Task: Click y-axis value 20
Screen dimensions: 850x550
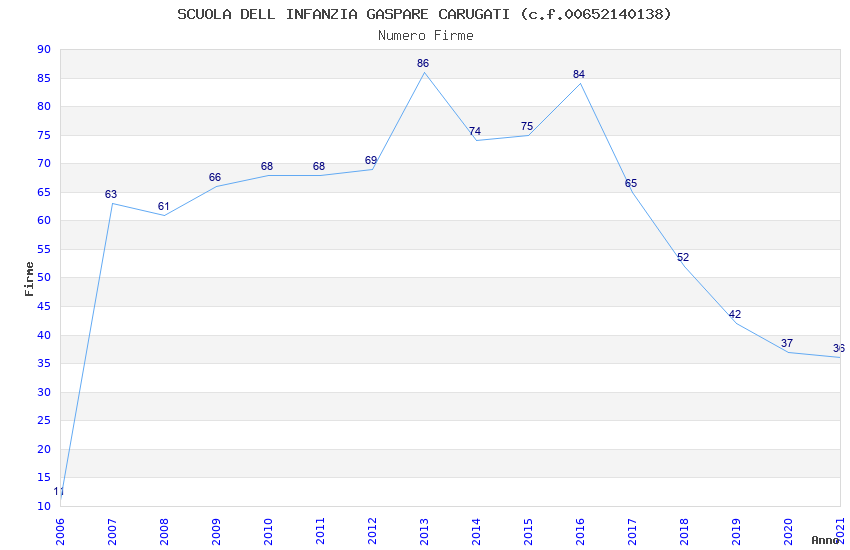Action: pyautogui.click(x=44, y=449)
